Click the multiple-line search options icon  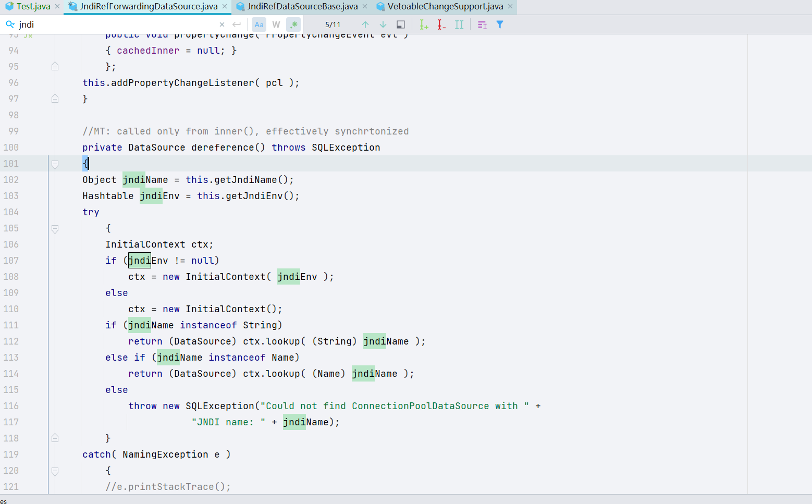(482, 24)
